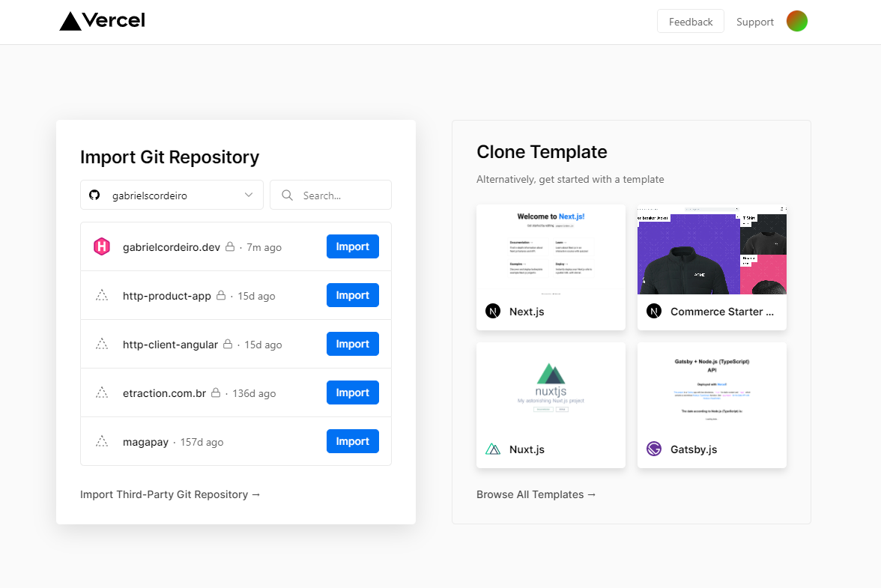Select the Next.js template thumbnail

(551, 249)
